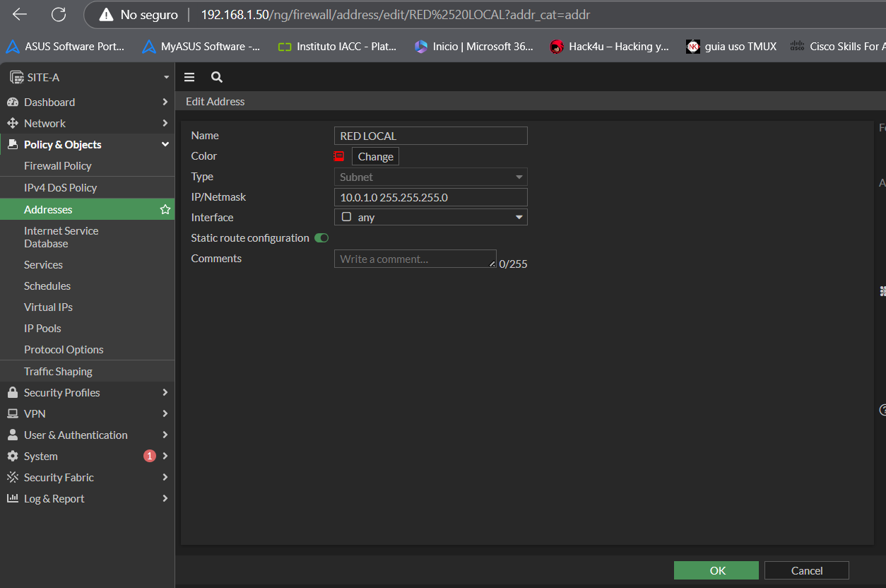The height and width of the screenshot is (588, 886).
Task: Disable the Static route configuration toggle
Action: click(x=321, y=238)
